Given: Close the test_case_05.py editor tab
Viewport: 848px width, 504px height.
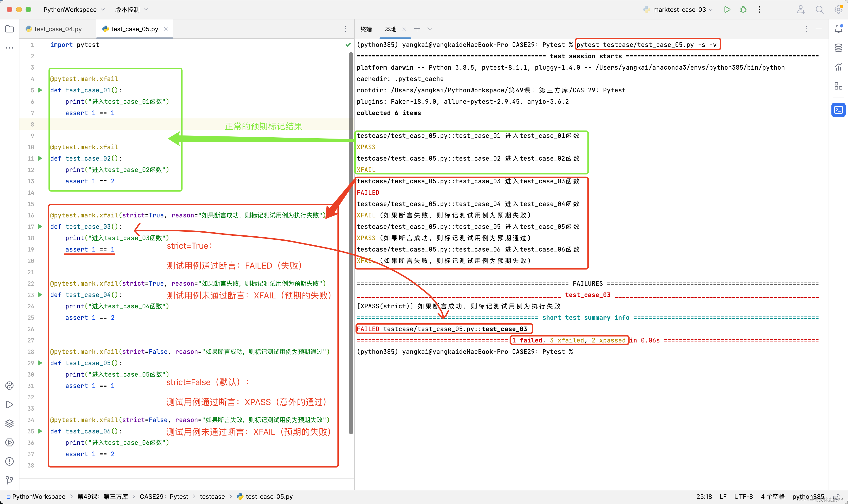Looking at the screenshot, I should pyautogui.click(x=166, y=29).
